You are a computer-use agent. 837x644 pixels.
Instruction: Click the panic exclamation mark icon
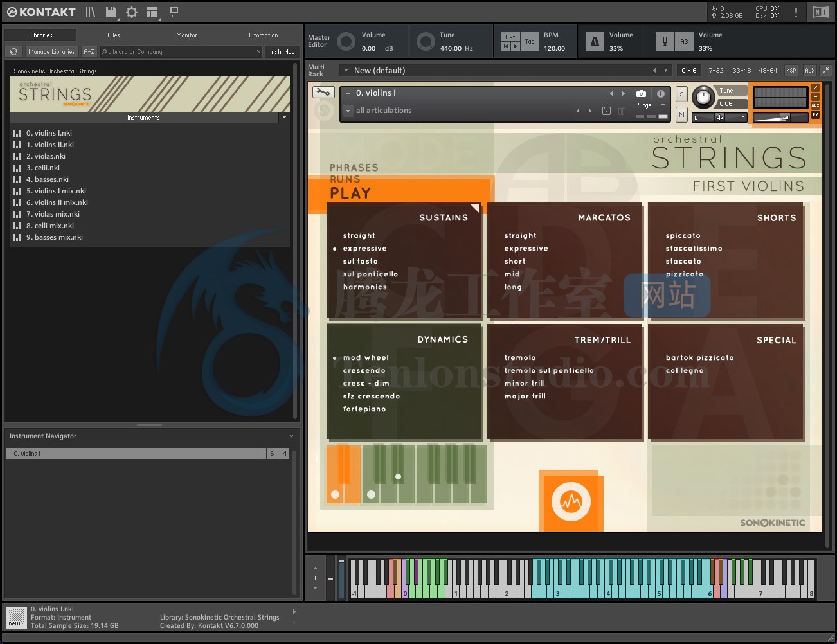(796, 12)
